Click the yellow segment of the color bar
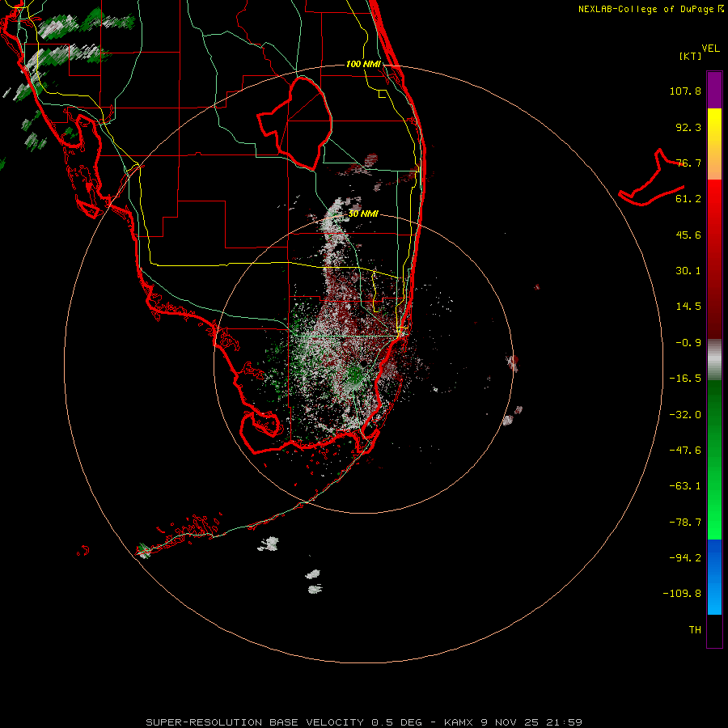728x728 pixels. [x=714, y=144]
